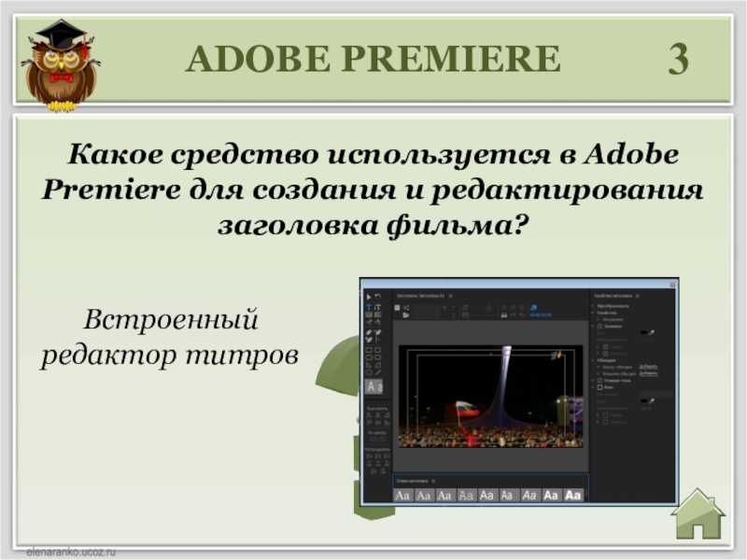This screenshot has height=560, width=747.
Task: Click the background color swatch
Action: (x=643, y=401)
